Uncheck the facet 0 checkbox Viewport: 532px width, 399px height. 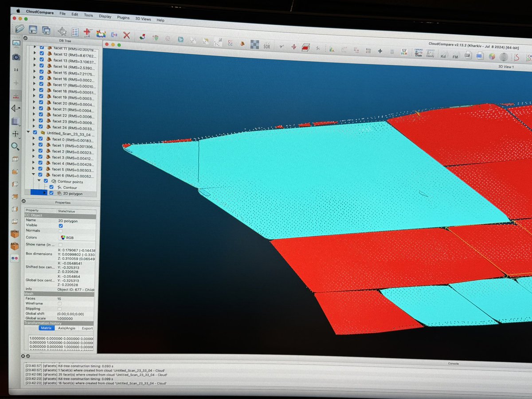pos(40,139)
